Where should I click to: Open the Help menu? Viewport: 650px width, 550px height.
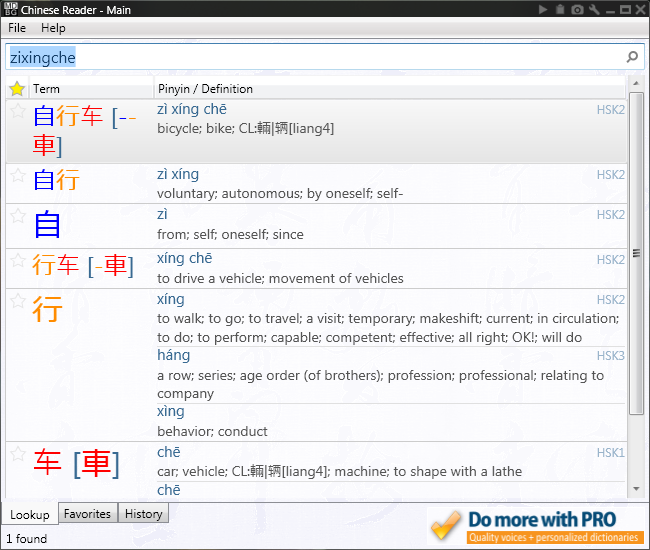(53, 28)
